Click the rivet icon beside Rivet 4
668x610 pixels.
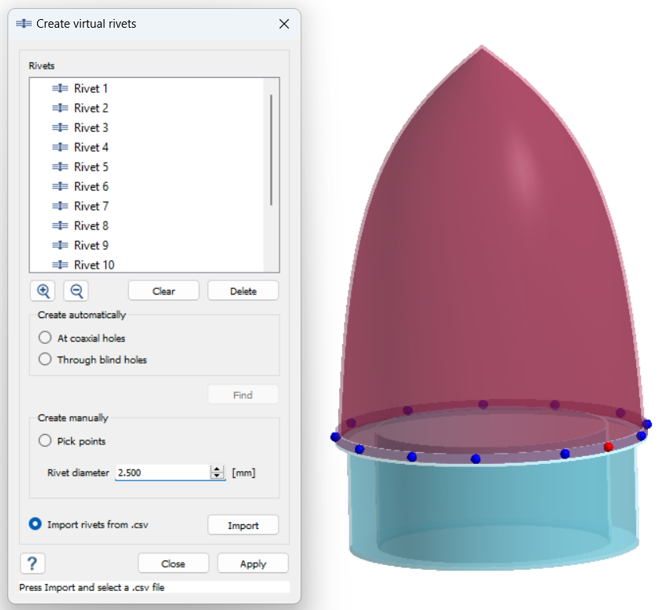coord(61,148)
